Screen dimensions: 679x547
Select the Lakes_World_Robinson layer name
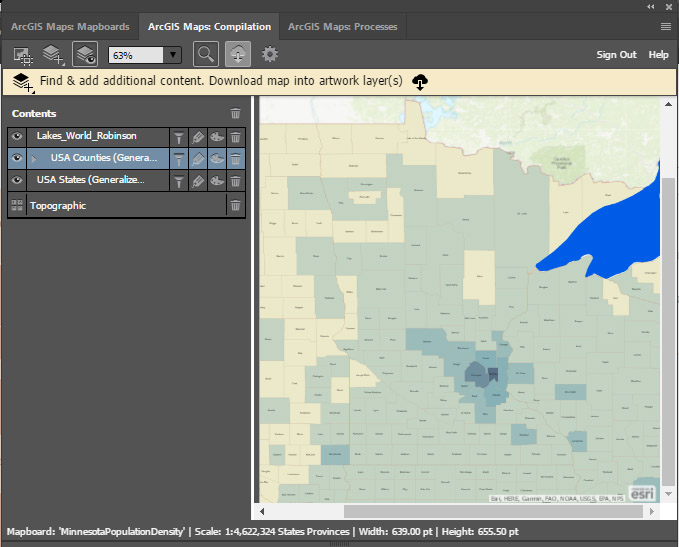point(87,136)
